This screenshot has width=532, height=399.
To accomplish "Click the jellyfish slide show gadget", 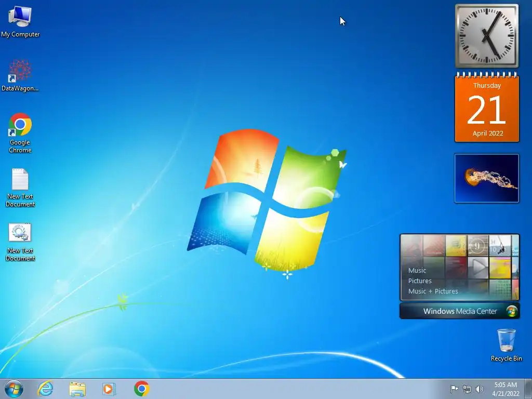I will pos(486,178).
